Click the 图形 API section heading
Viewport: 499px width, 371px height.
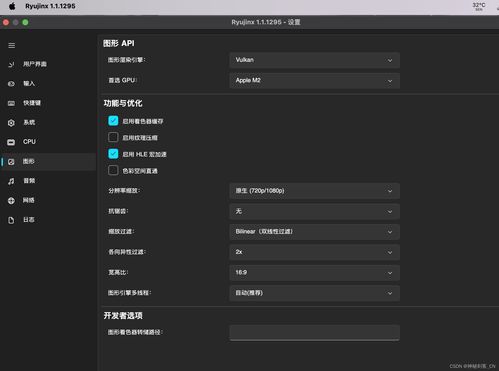point(119,43)
